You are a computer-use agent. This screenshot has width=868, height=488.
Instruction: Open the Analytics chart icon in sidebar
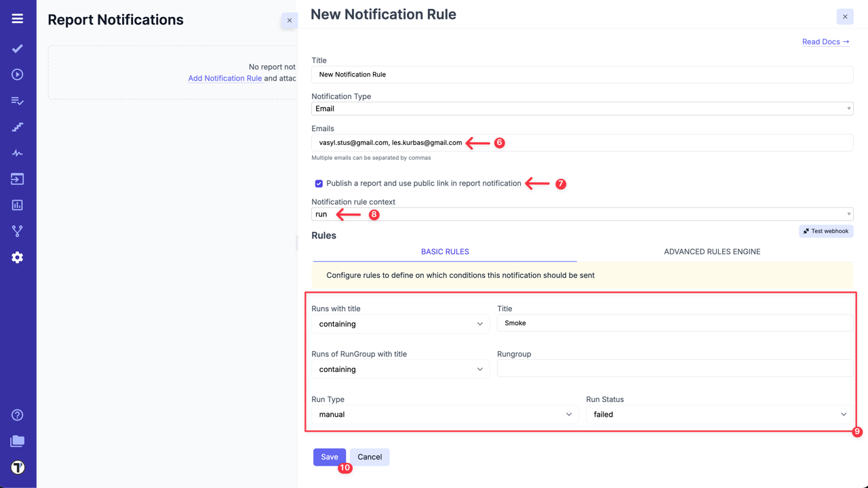click(18, 205)
